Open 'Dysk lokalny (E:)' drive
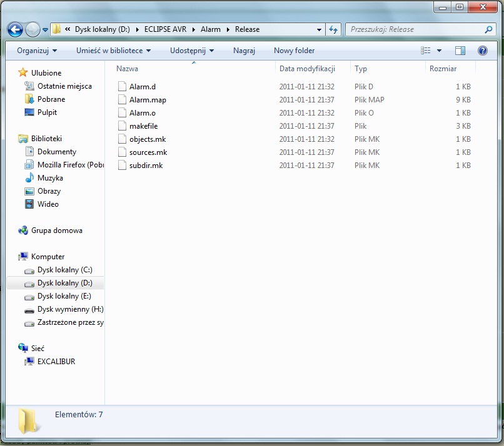The image size is (504, 446). pyautogui.click(x=64, y=296)
